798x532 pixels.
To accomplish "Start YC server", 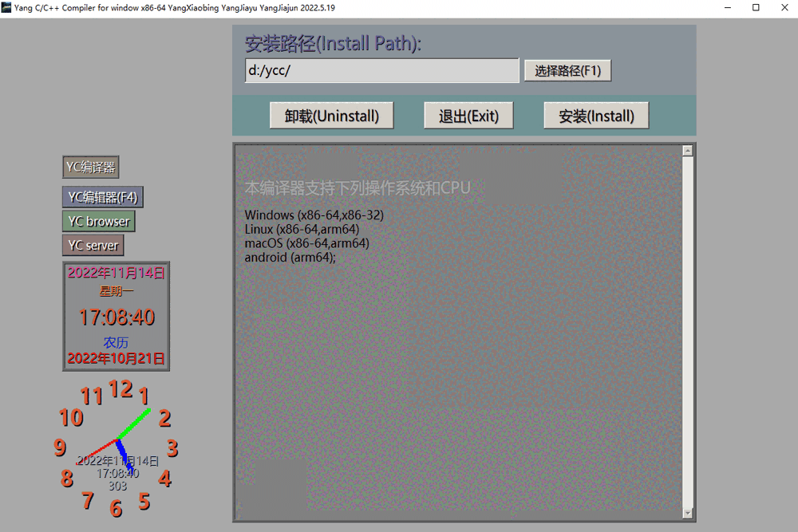I will coord(93,245).
